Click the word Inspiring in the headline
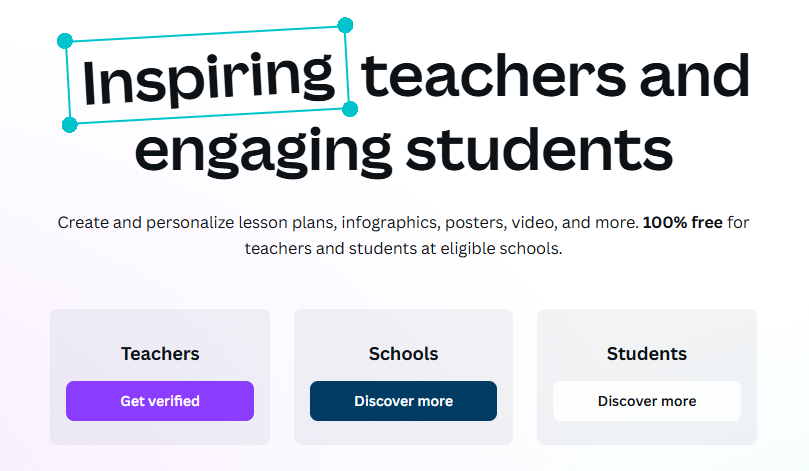 208,77
